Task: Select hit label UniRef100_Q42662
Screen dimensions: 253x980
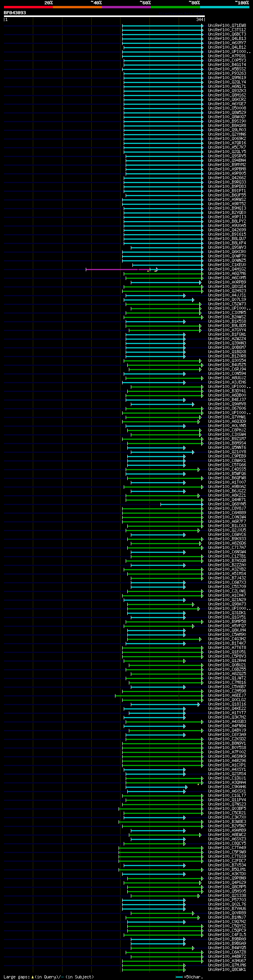Action: click(x=227, y=178)
